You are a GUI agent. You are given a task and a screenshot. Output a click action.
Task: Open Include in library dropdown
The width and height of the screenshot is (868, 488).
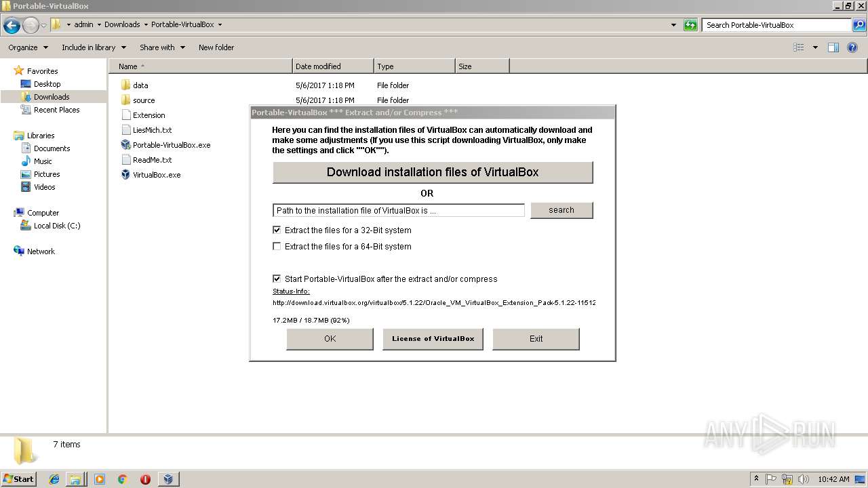[x=94, y=47]
